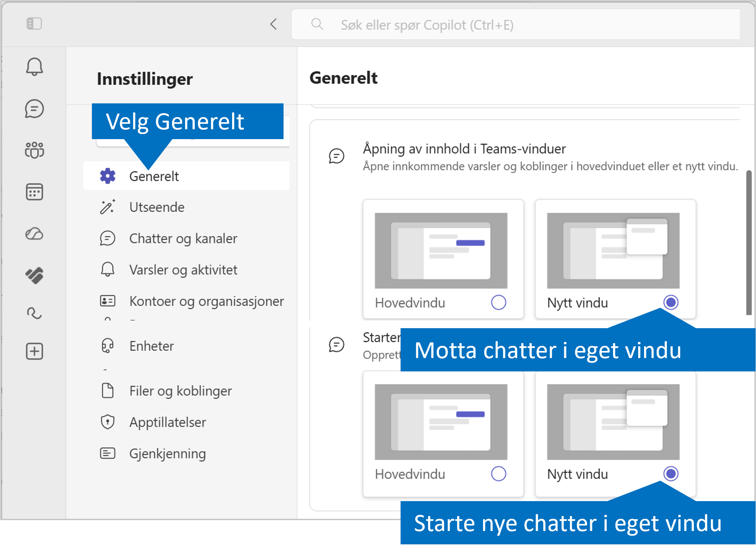Select Nytt vindu radio in the lower chat section

point(671,474)
